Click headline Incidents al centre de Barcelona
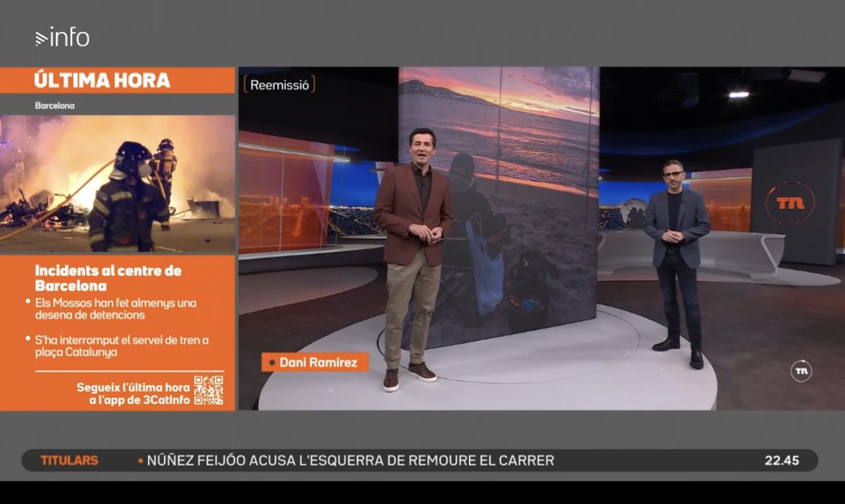 (108, 278)
